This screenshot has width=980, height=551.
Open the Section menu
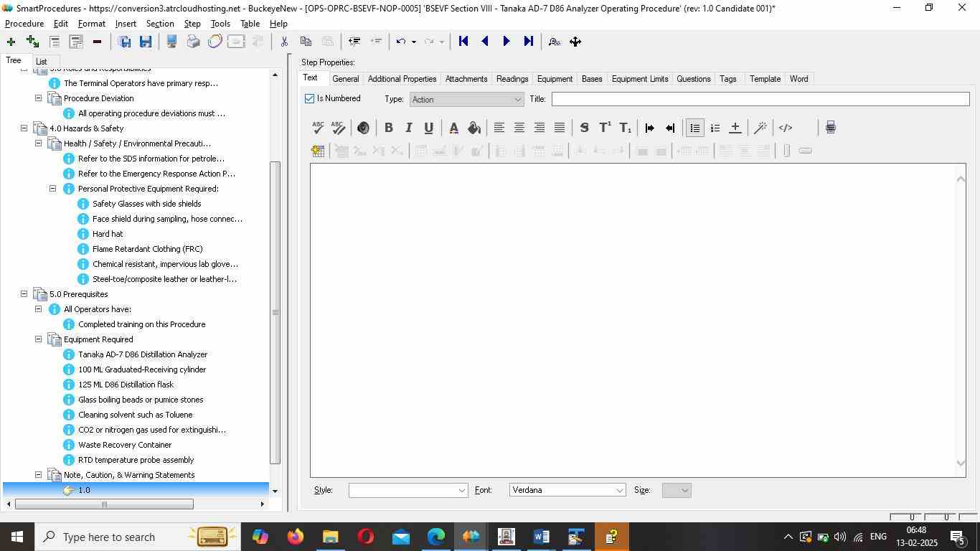click(160, 24)
